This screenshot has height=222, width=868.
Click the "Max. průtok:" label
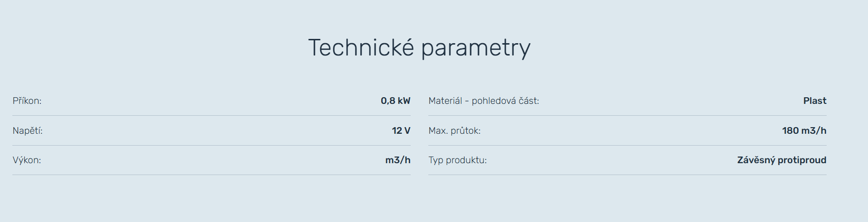pos(454,131)
